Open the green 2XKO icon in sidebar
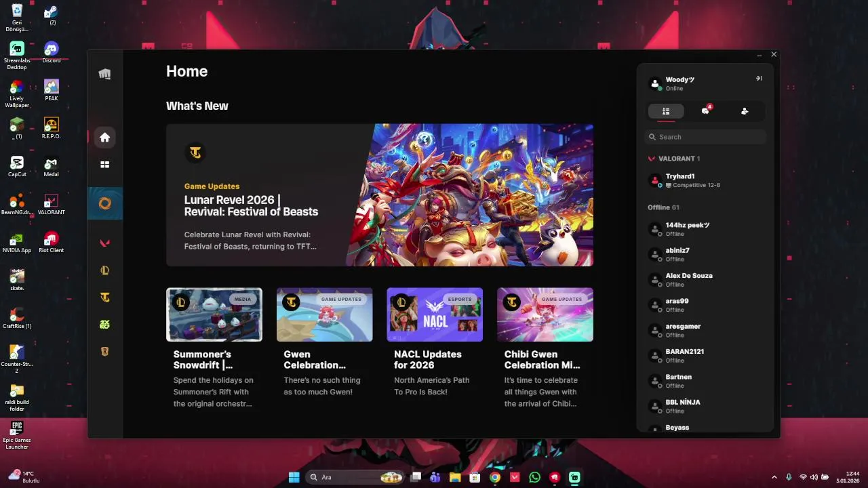 pos(104,325)
